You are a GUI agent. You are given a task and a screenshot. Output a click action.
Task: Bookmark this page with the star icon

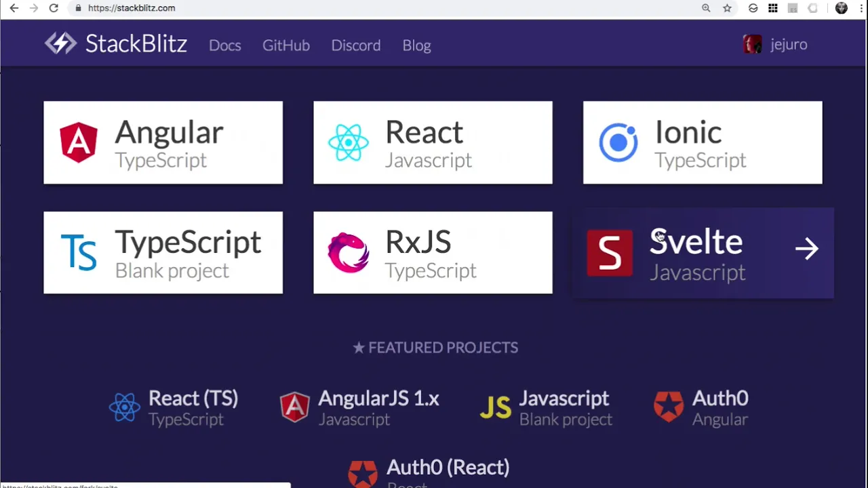(x=727, y=8)
